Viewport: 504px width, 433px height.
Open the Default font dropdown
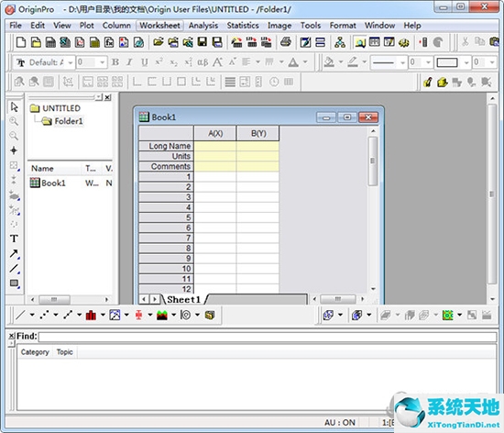(71, 62)
